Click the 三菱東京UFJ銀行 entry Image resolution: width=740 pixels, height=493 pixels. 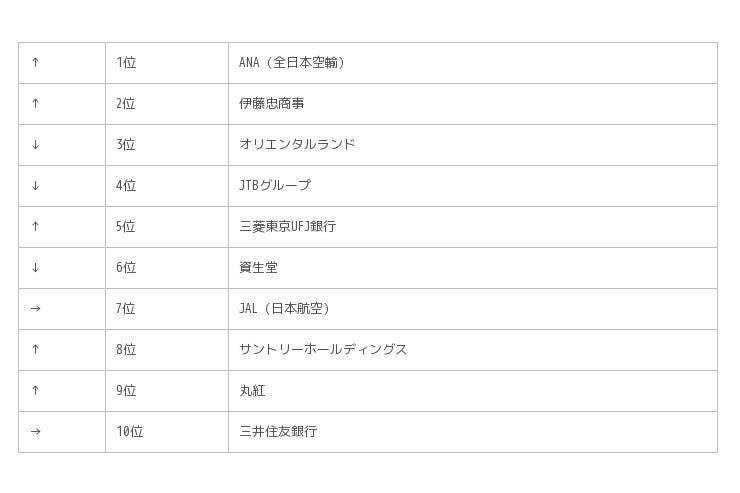point(287,227)
